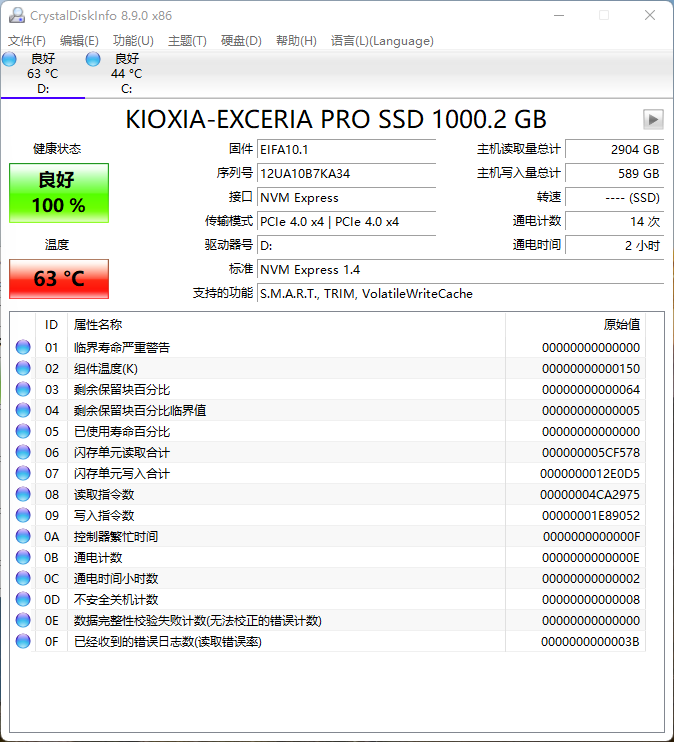Click status orb of attribute 01 row
This screenshot has height=742, width=674.
click(x=23, y=347)
